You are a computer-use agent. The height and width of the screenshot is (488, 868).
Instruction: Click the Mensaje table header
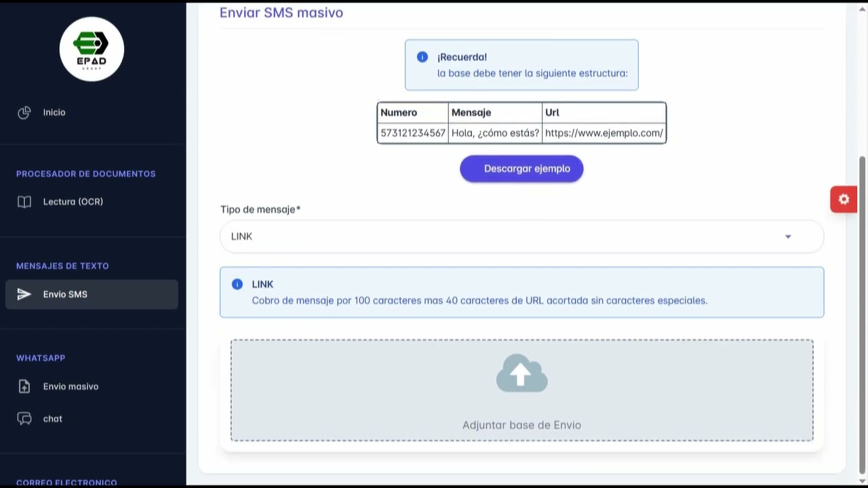click(x=495, y=113)
